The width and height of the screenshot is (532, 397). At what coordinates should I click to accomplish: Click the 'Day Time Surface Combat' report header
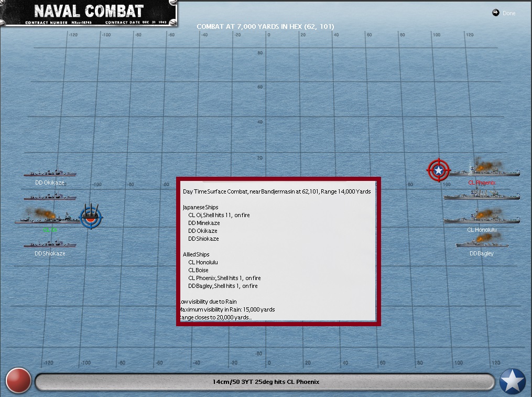(277, 191)
